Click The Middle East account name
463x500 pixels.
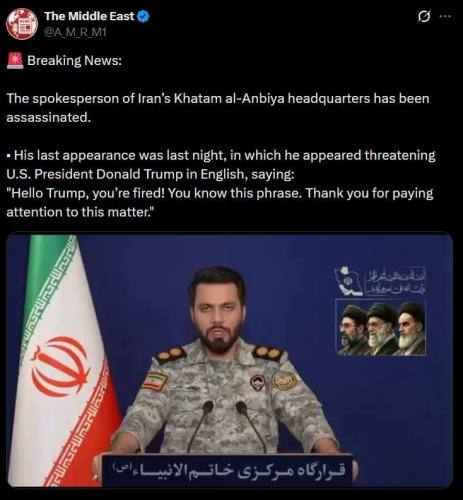coord(89,16)
